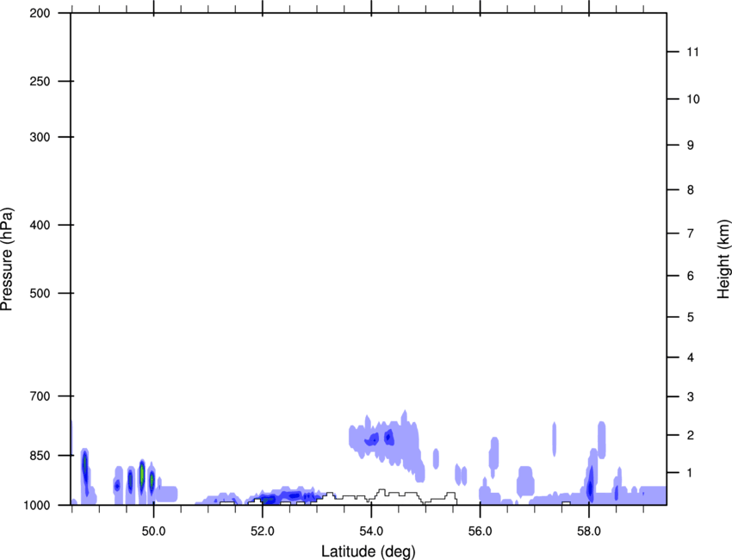Click the 'Latitude (deg)' axis title
This screenshot has height=560, width=732.
coord(369,551)
